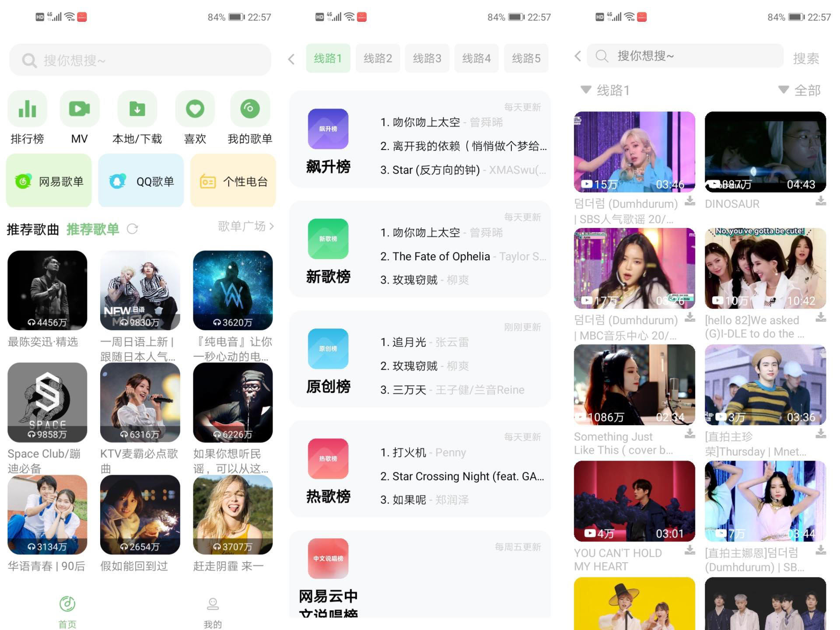Download the Something Just Like This video
This screenshot has height=630, width=840.
[690, 434]
